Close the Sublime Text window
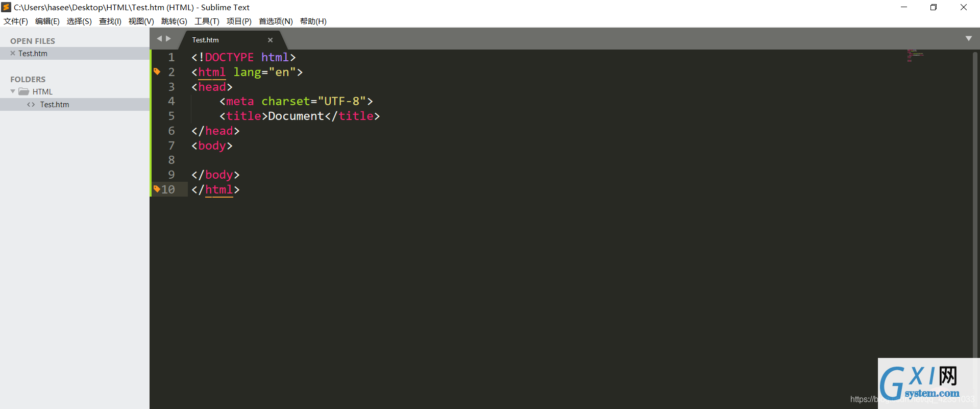Image resolution: width=980 pixels, height=409 pixels. [964, 7]
